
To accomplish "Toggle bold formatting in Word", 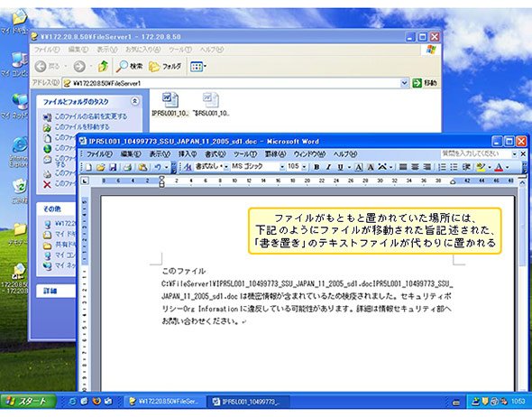I will [x=316, y=167].
